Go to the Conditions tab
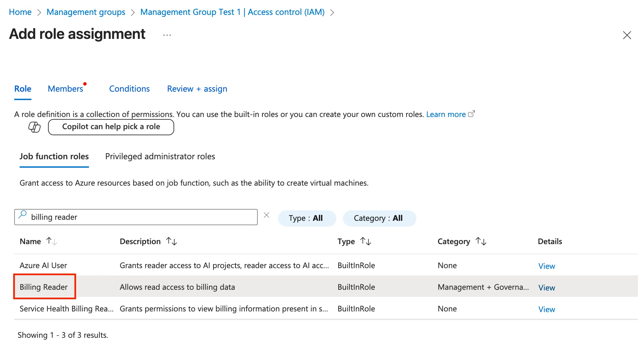644x353 pixels. 129,89
